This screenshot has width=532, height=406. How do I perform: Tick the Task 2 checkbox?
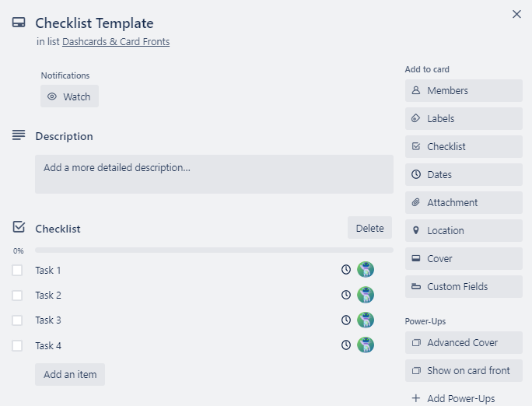(17, 296)
